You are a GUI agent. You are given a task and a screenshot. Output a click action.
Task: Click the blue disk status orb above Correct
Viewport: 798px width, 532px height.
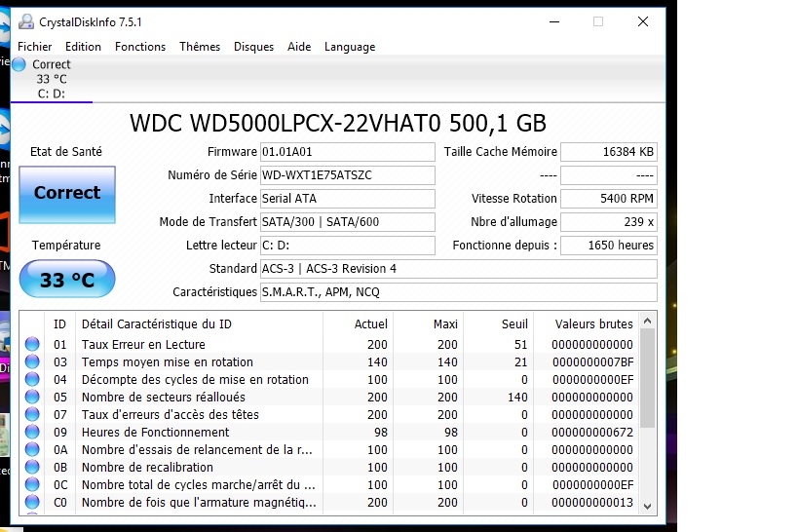tap(19, 64)
